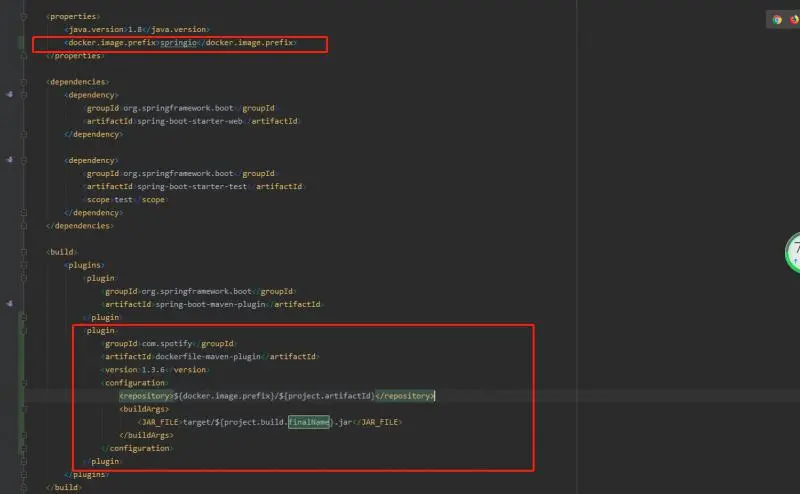Click artifactId dockerfile-maven-plugin text
This screenshot has height=494, width=800.
click(210, 357)
